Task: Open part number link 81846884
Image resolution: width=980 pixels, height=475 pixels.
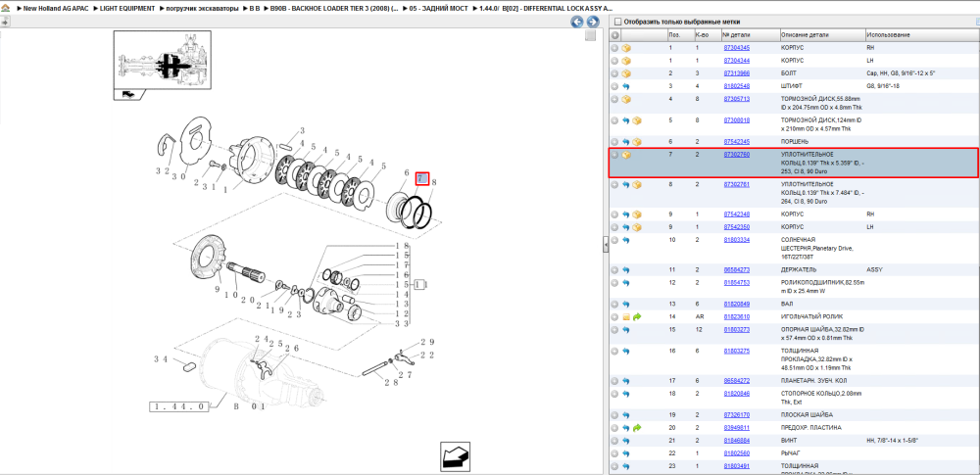Action: pos(736,440)
